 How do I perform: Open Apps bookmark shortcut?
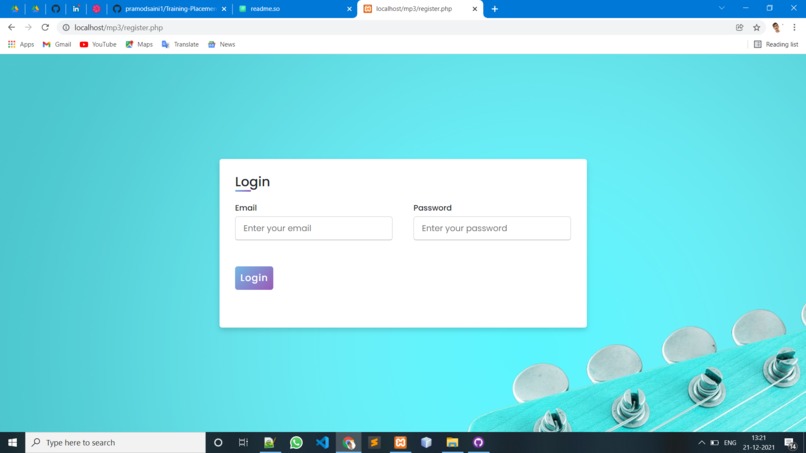pyautogui.click(x=21, y=45)
